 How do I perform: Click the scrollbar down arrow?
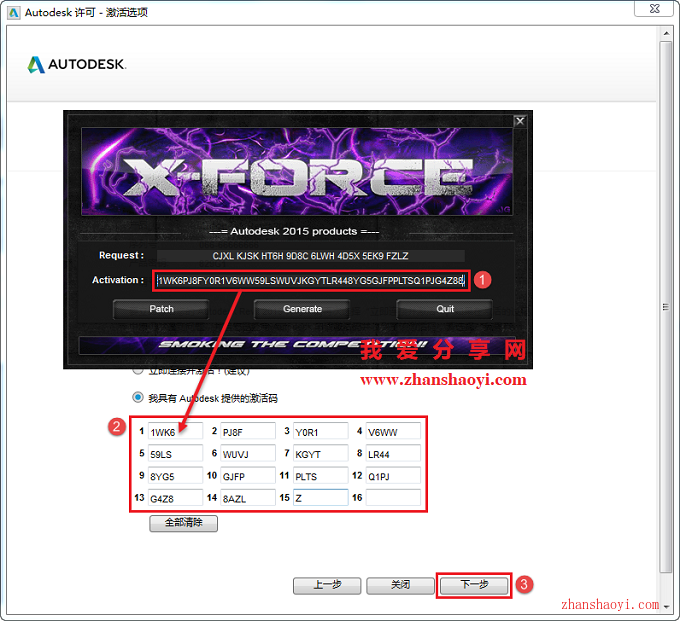666,607
